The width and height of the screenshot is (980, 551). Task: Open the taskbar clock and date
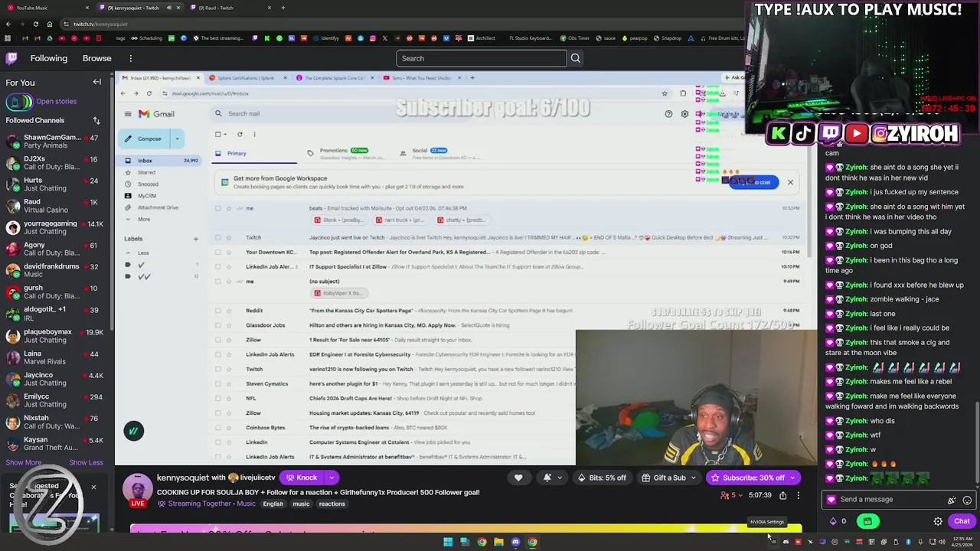click(x=962, y=542)
